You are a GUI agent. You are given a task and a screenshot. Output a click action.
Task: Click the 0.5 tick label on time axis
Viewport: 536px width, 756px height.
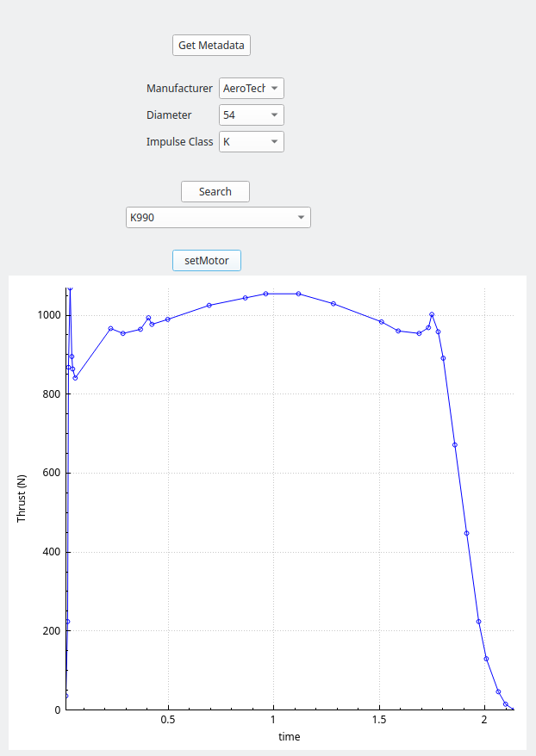[168, 720]
